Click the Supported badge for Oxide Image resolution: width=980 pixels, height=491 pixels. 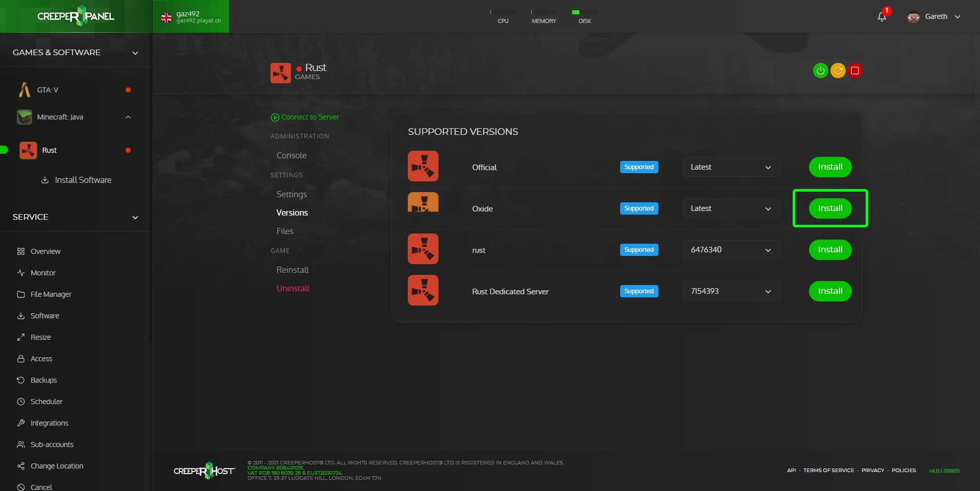[x=639, y=208]
